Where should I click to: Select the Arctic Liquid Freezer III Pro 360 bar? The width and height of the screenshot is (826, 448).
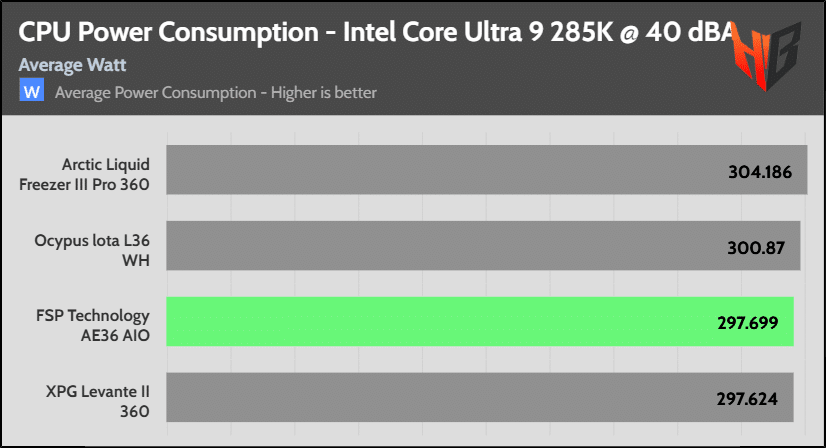(487, 170)
